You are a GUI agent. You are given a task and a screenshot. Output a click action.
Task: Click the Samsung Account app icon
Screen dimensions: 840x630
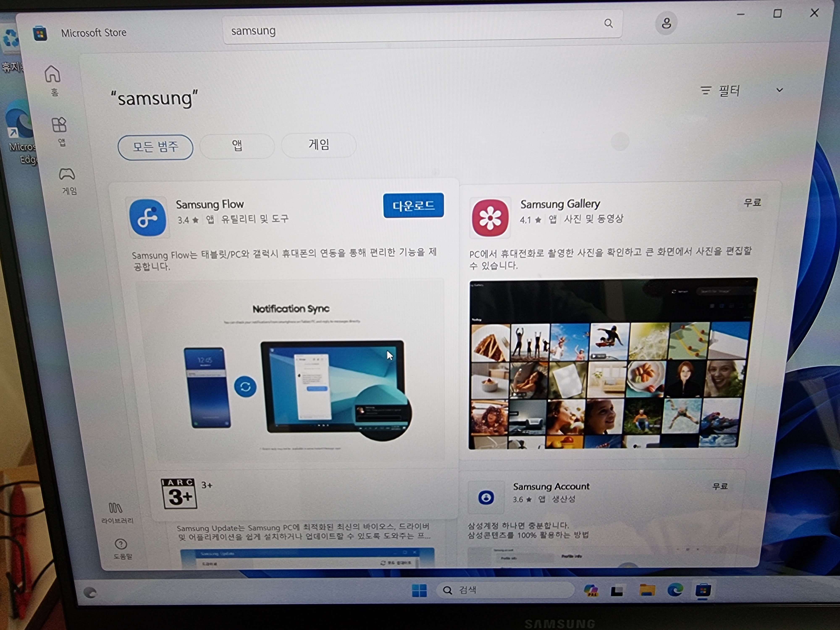486,497
